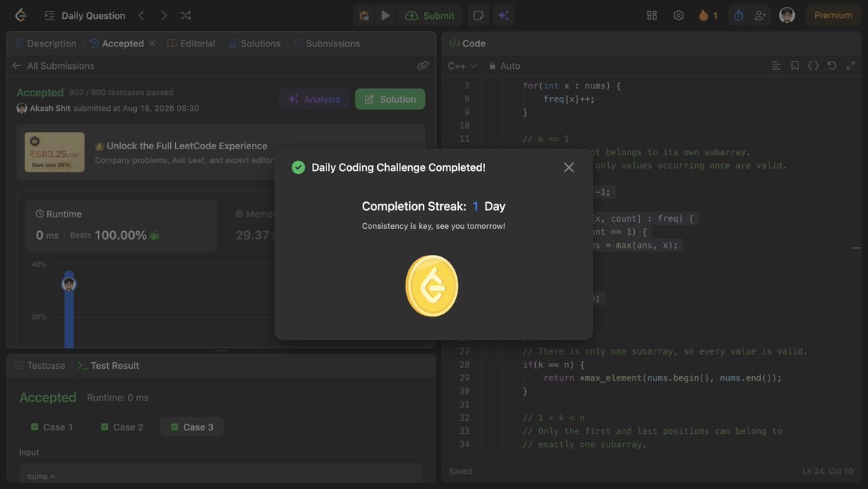868x489 pixels.
Task: Close the Daily Coding Challenge dialog
Action: (568, 167)
